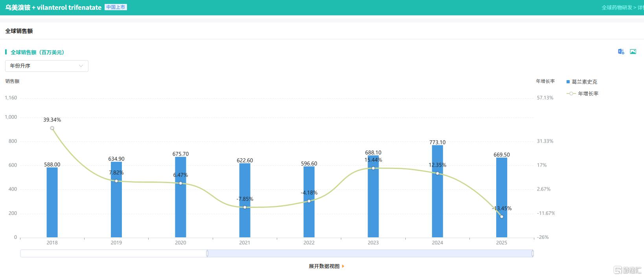Click the blue legend square for 葛兰素史克

click(x=568, y=82)
